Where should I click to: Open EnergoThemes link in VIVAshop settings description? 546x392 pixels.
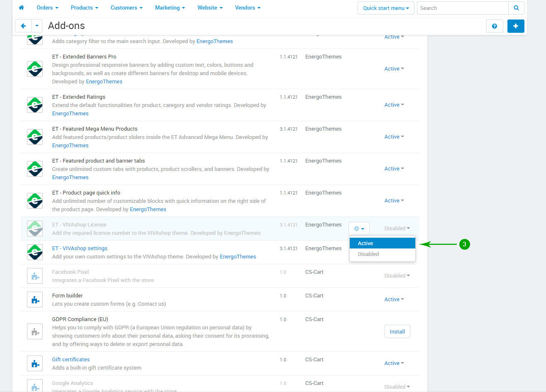[x=238, y=257]
